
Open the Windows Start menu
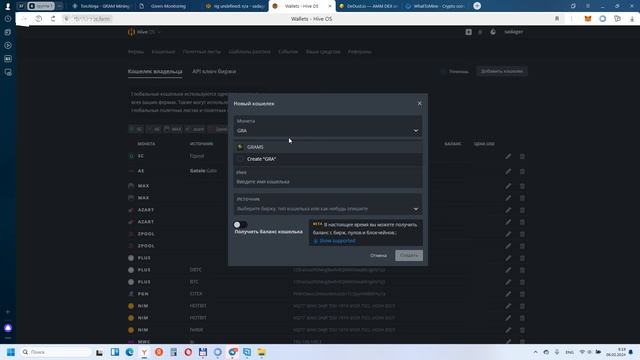tap(11, 352)
